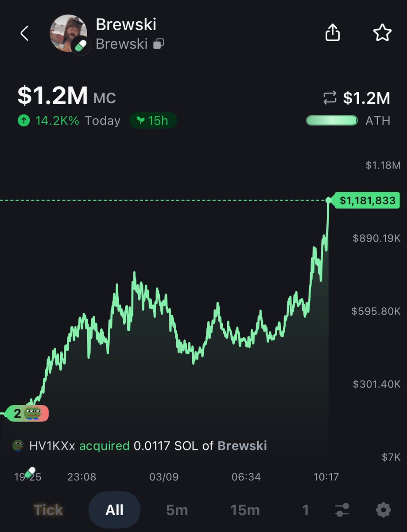Viewport: 407px width, 532px height.
Task: Tap the 15h token age badge
Action: (x=153, y=121)
